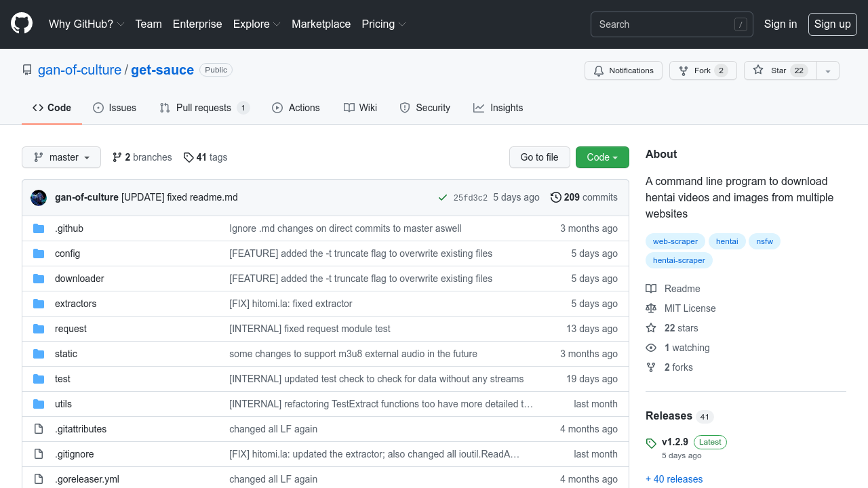The image size is (868, 488).
Task: Open the MIT License link
Action: 681,308
